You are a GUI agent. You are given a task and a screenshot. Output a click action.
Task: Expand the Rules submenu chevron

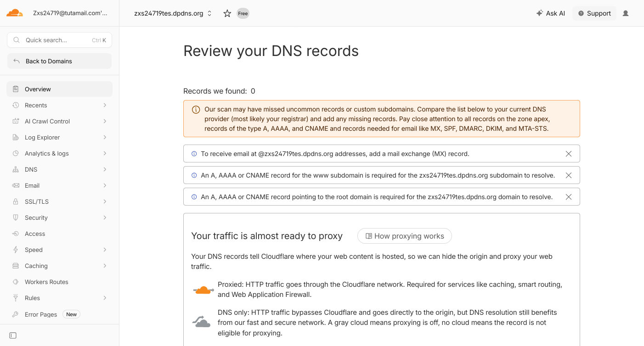[x=105, y=298]
